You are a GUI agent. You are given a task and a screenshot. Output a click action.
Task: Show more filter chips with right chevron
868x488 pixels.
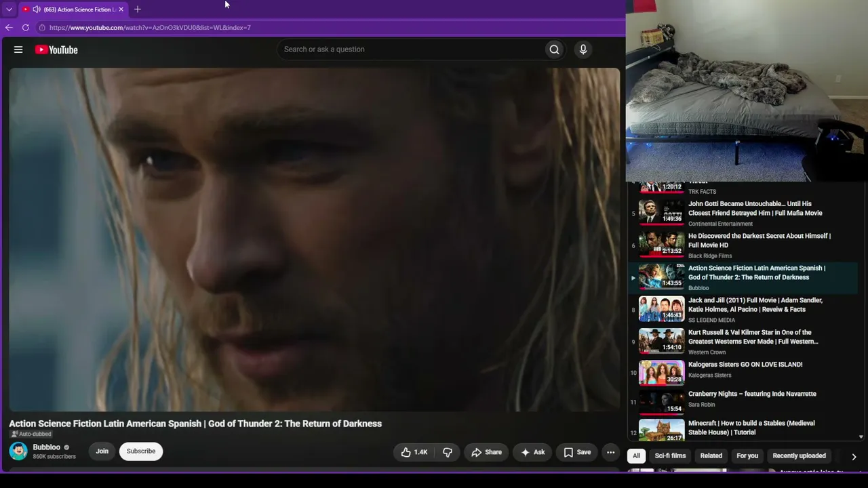(x=854, y=456)
